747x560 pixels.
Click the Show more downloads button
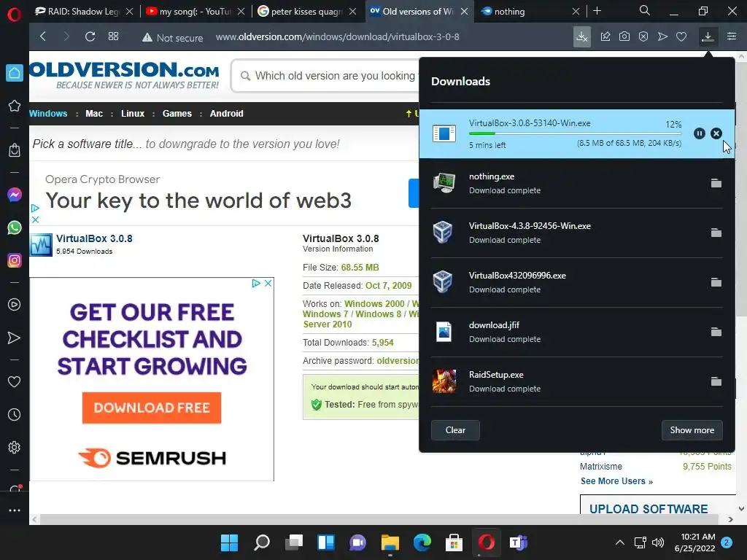click(x=692, y=430)
